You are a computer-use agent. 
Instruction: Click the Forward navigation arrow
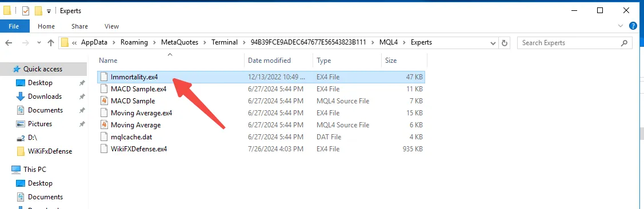[x=25, y=43]
